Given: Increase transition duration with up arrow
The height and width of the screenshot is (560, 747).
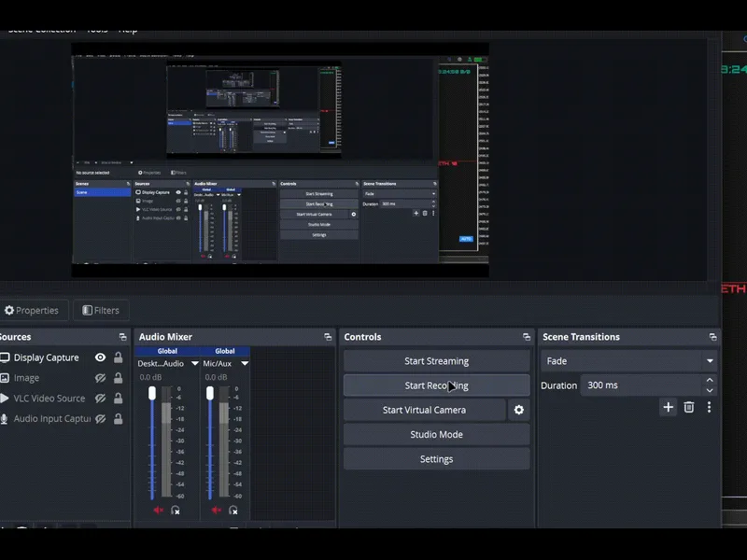Looking at the screenshot, I should (710, 380).
